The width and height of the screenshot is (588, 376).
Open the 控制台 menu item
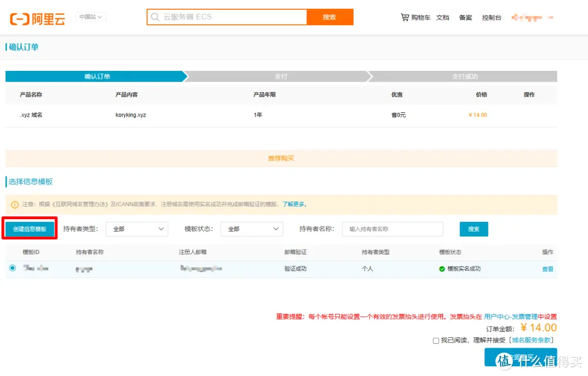[492, 17]
